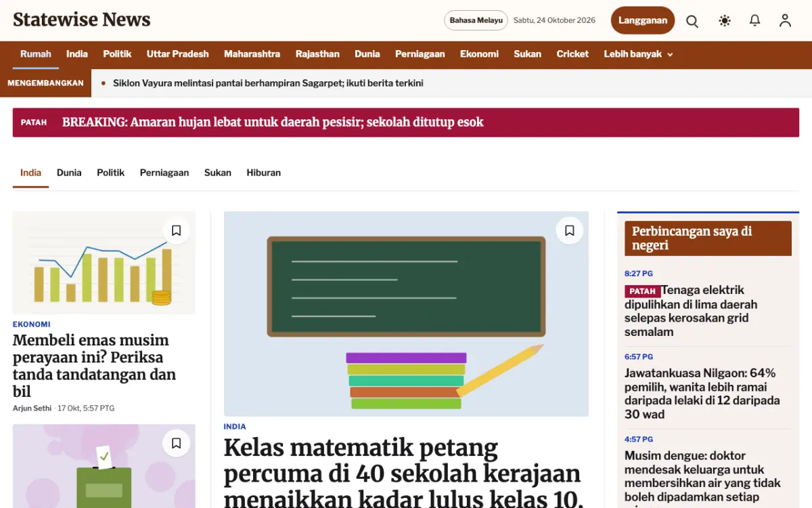Open India in the main navigation
812x508 pixels.
coord(77,54)
